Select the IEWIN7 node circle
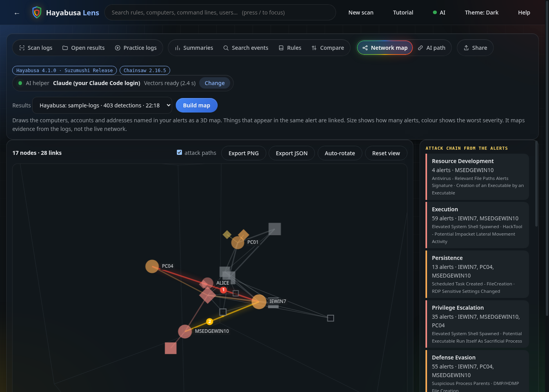This screenshot has width=549, height=392. tap(259, 301)
